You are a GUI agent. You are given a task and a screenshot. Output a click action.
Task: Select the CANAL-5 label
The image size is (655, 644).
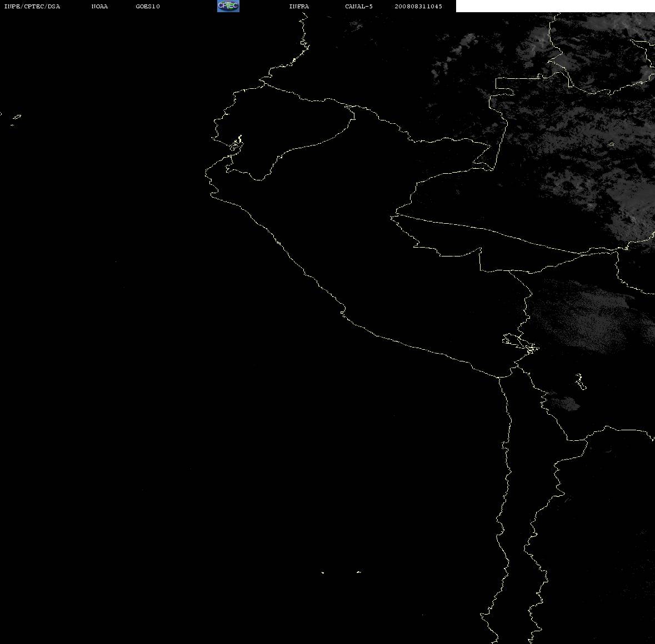[358, 6]
